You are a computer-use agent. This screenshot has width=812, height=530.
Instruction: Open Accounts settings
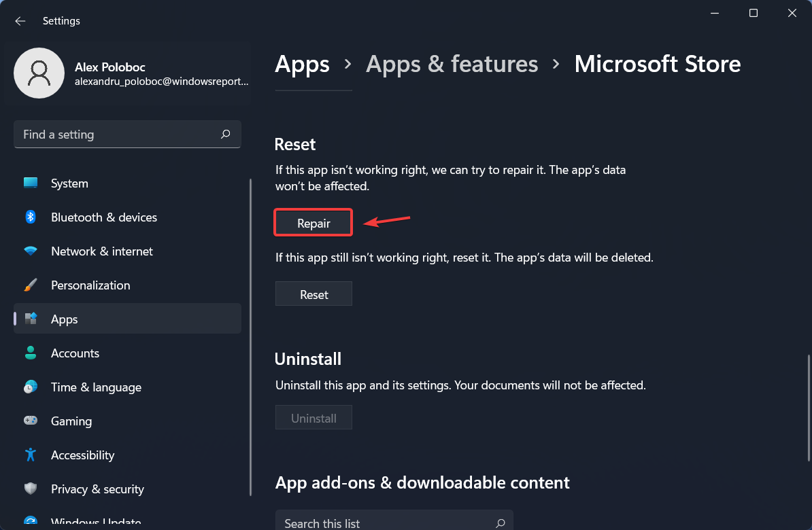coord(127,353)
